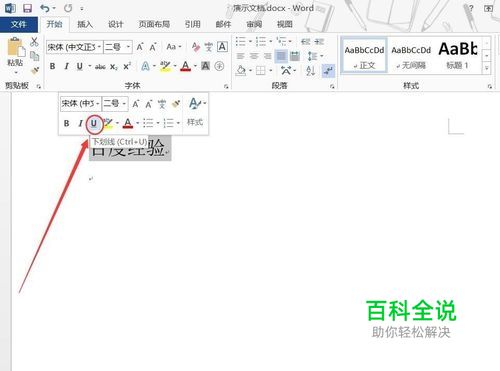Apply superscript formatting
This screenshot has width=500, height=371.
pyautogui.click(x=127, y=66)
